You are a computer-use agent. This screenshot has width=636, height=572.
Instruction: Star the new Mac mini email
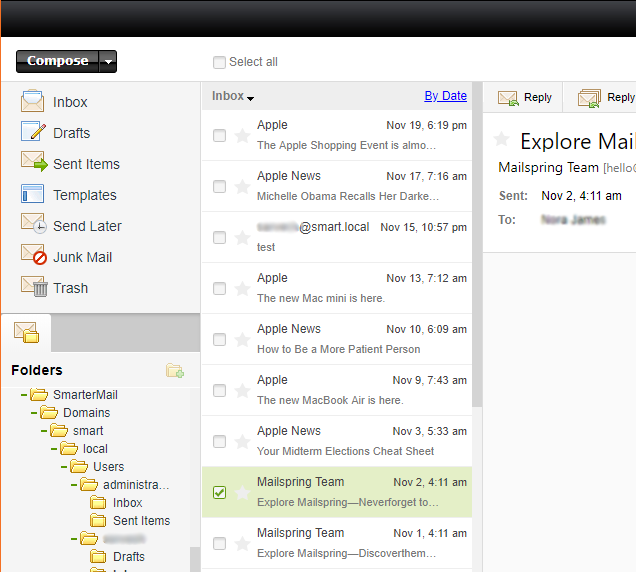242,288
